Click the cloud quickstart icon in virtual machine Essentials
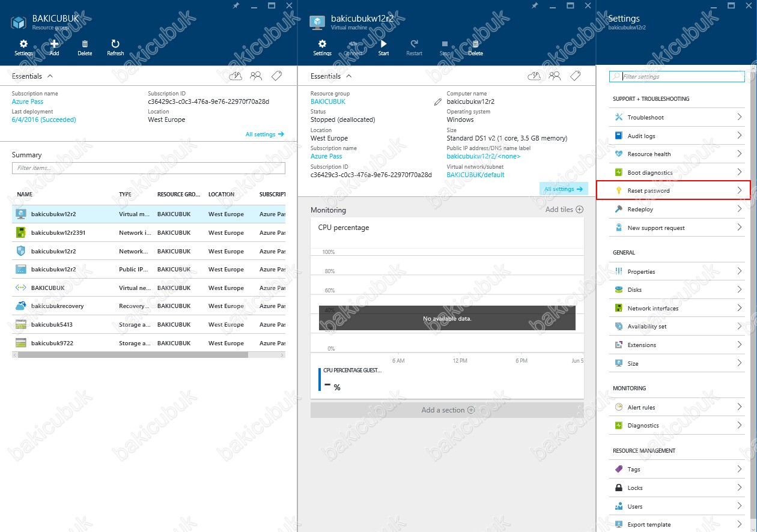Viewport: 757px width, 532px height. 534,76
